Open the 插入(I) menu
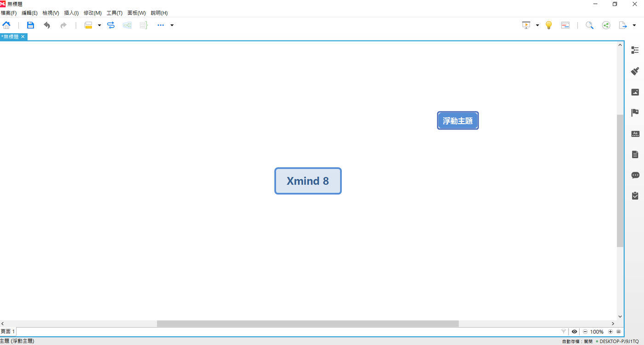644x345 pixels. [71, 13]
